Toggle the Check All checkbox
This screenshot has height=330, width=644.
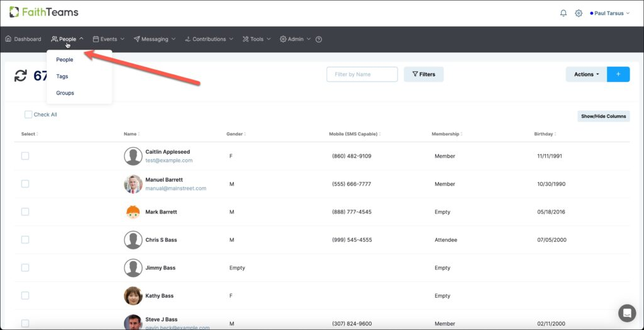(28, 115)
